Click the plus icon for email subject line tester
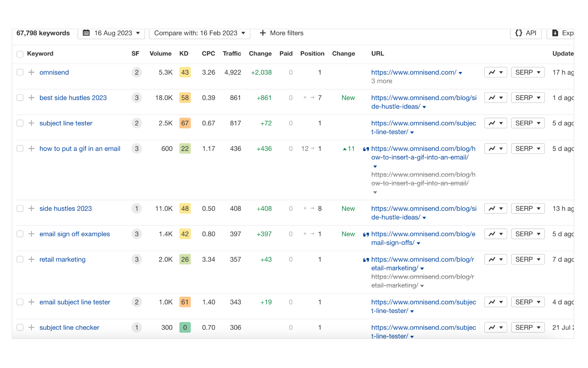This screenshot has width=588, height=368. 31,302
